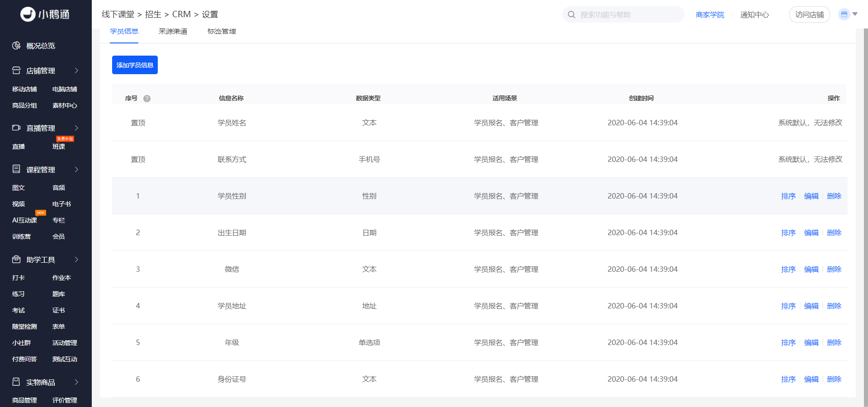Switch to the 来源渠道 tab

173,31
